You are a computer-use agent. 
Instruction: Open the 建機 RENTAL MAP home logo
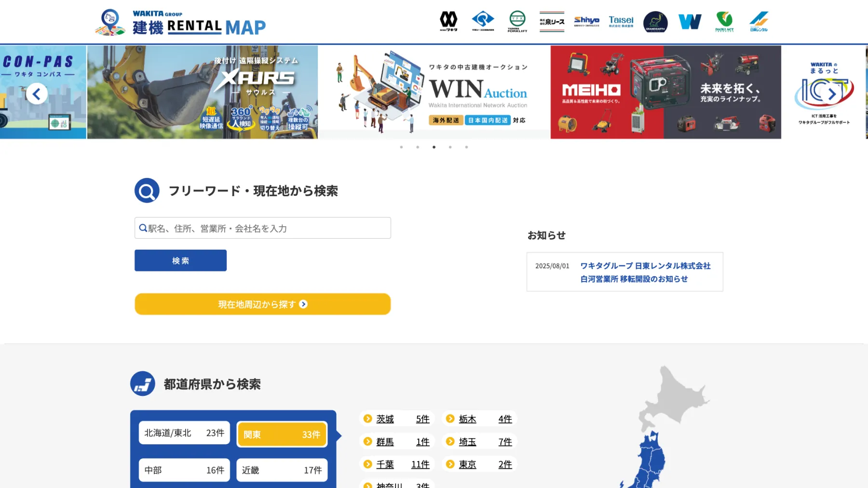coord(180,22)
